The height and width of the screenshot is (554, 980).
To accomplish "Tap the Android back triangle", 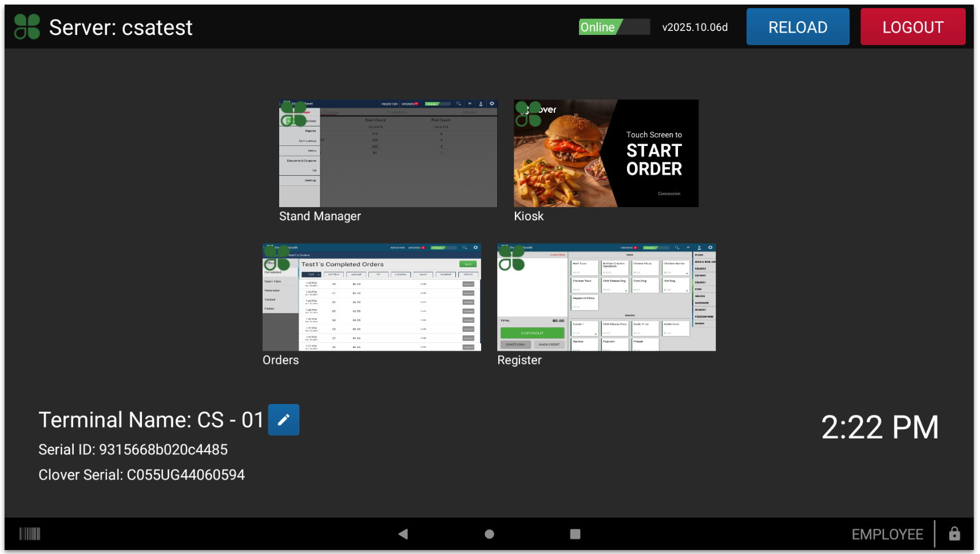I will coord(403,534).
